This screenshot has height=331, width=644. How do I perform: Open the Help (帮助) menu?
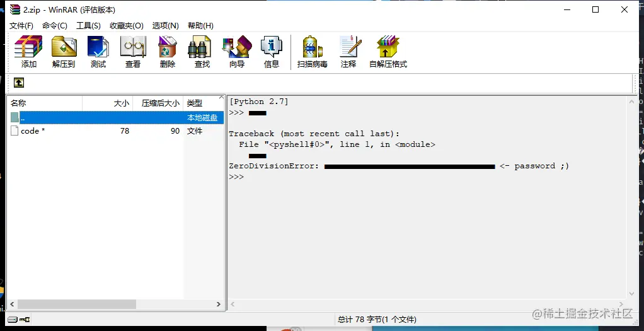pyautogui.click(x=200, y=25)
